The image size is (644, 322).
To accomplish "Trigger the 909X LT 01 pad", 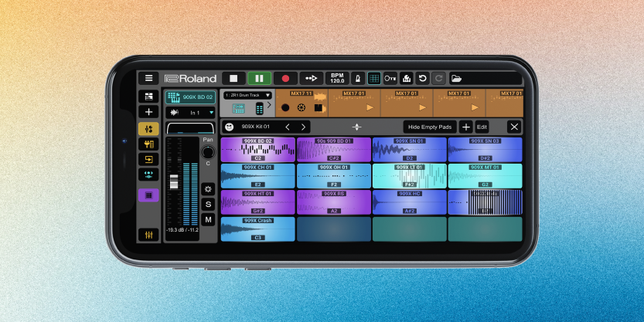I will (410, 176).
